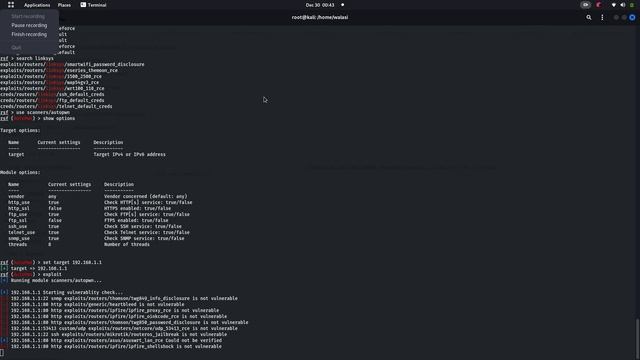This screenshot has width=640, height=360.
Task: Open the screen recorder tray icon
Action: (x=585, y=5)
